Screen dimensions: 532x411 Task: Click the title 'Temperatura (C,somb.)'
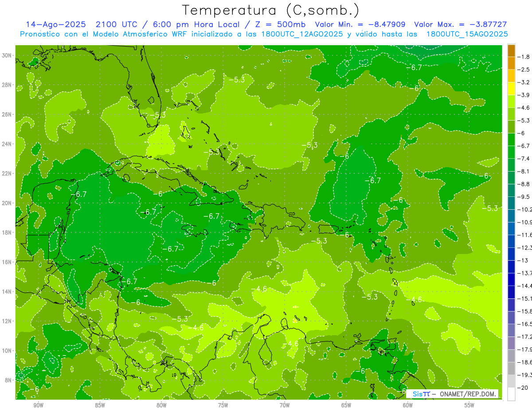(x=270, y=10)
